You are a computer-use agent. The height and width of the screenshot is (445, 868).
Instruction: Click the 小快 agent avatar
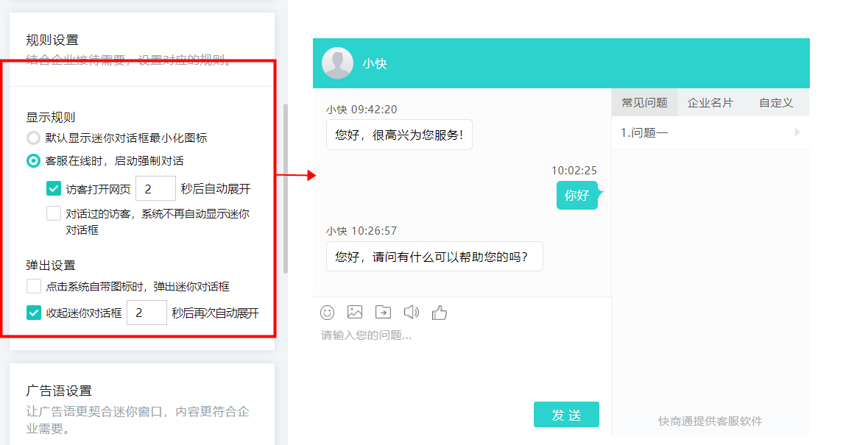[337, 63]
